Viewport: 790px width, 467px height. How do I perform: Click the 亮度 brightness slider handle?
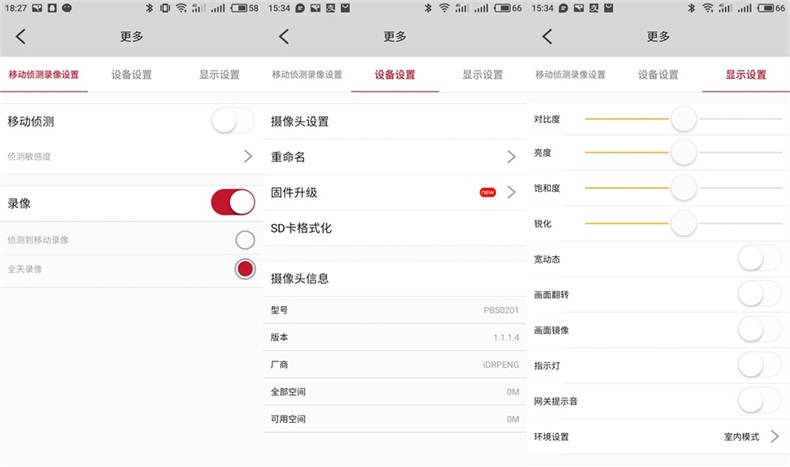(x=684, y=153)
